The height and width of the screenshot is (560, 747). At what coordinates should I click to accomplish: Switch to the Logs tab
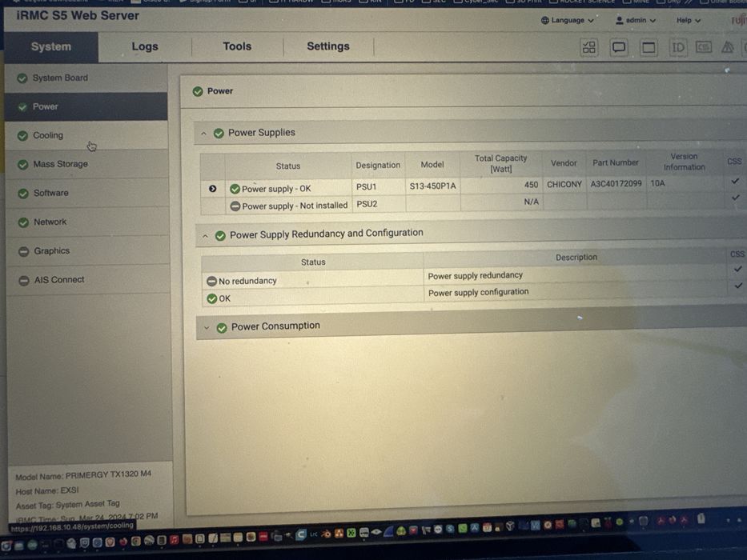pyautogui.click(x=145, y=46)
